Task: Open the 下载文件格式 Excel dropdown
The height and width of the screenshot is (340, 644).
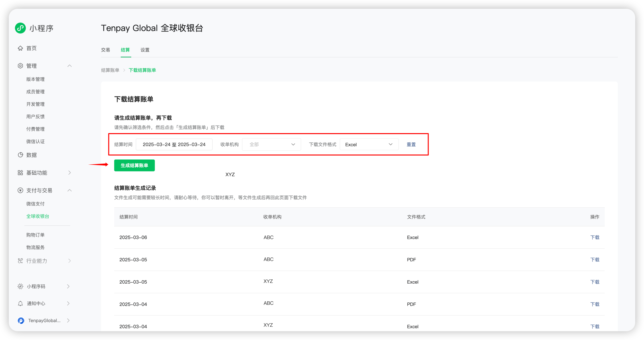Action: pyautogui.click(x=369, y=145)
